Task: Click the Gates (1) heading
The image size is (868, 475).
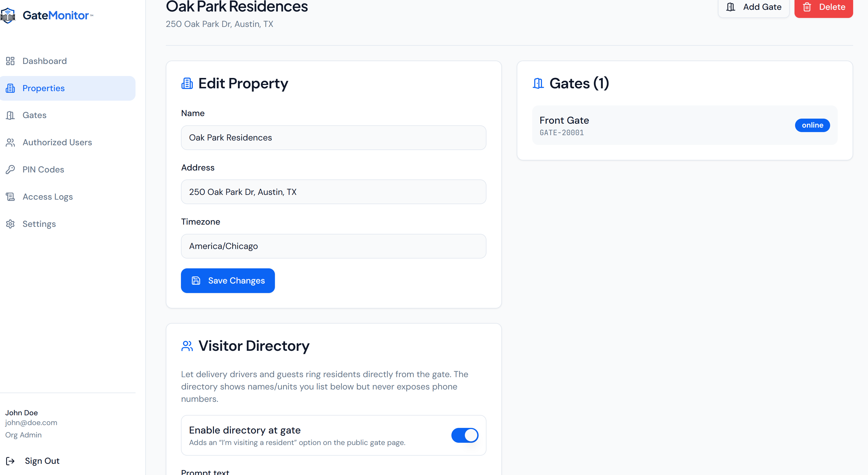Action: 579,83
